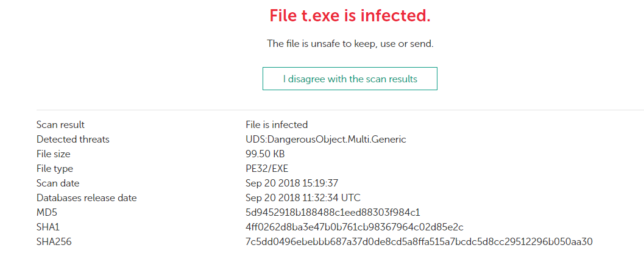644x256 pixels.
Task: Click the SHA256 hash value starting with 7c5dd0
Action: coord(419,241)
